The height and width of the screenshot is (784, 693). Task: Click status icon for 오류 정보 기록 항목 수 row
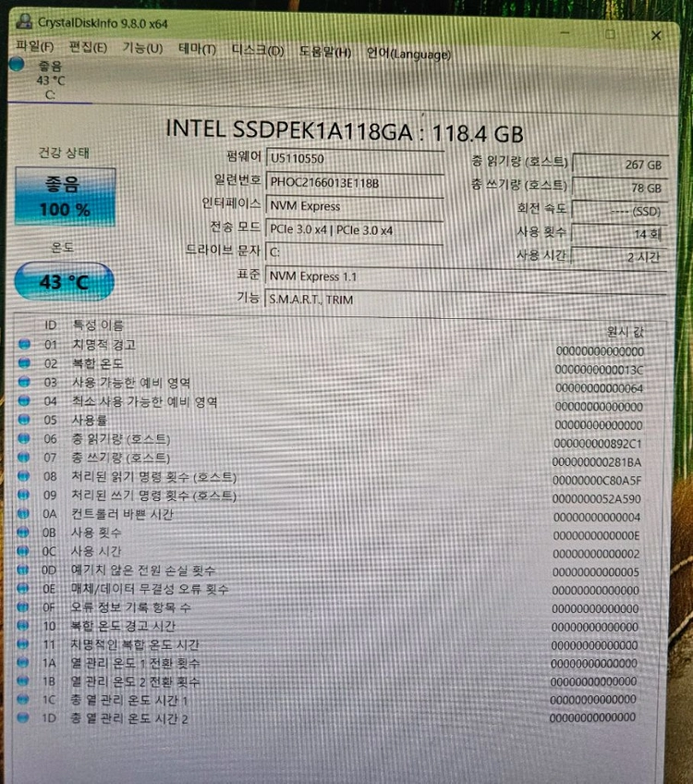(x=22, y=607)
